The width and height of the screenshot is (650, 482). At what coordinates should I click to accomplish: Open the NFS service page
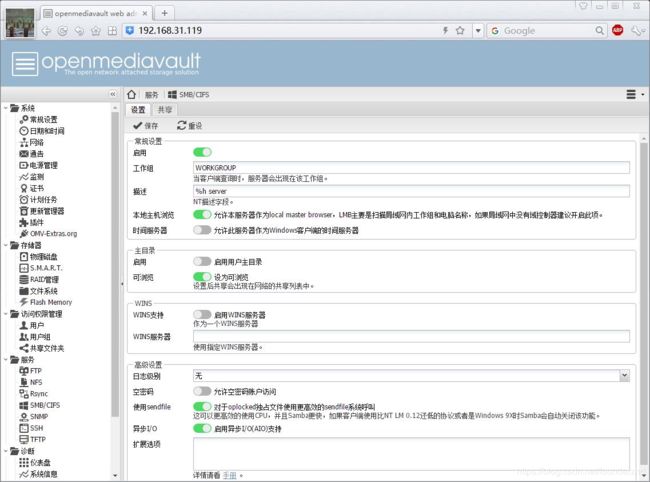(x=31, y=382)
